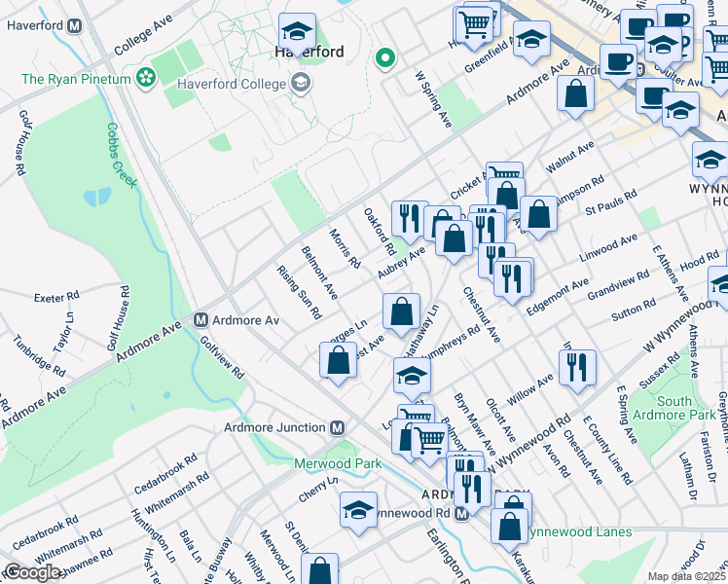728x584 pixels.
Task: Click the Grandview Rd label
Action: 618,285
